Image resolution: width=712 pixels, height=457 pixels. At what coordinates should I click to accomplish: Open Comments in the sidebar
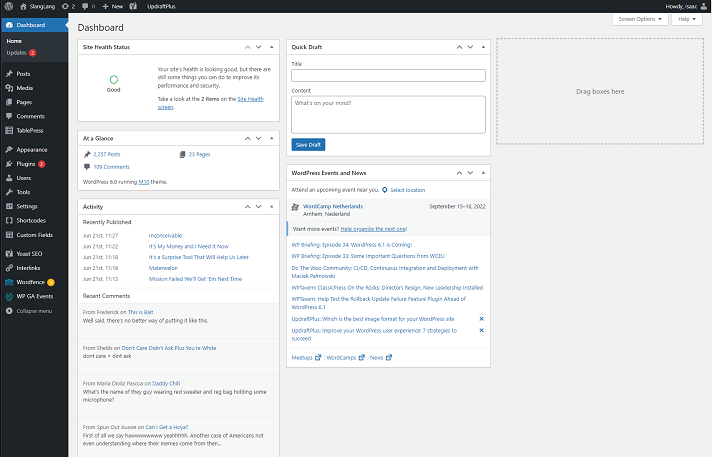coord(30,116)
